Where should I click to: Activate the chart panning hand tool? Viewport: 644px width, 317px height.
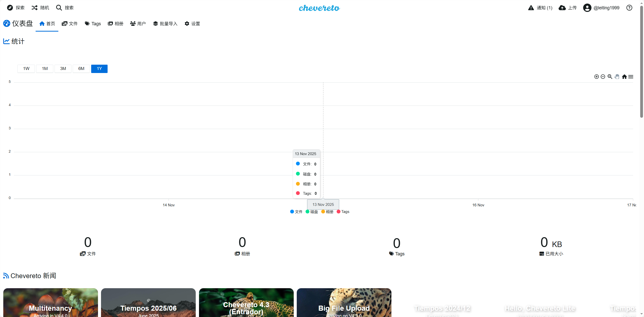pos(617,77)
